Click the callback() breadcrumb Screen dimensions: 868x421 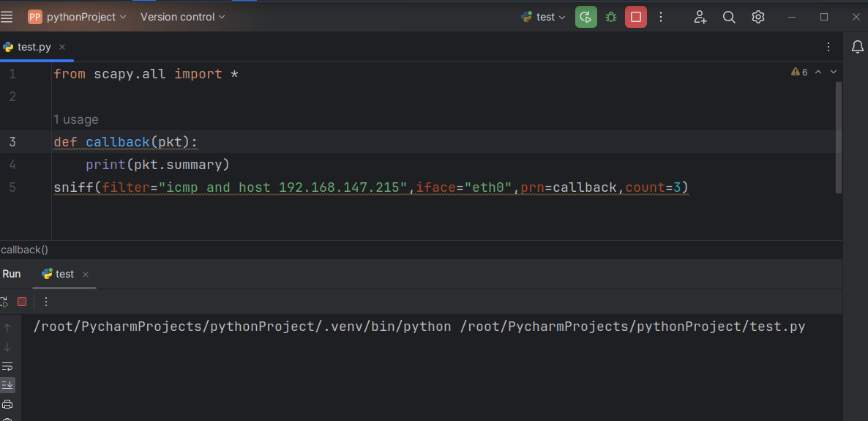(24, 250)
